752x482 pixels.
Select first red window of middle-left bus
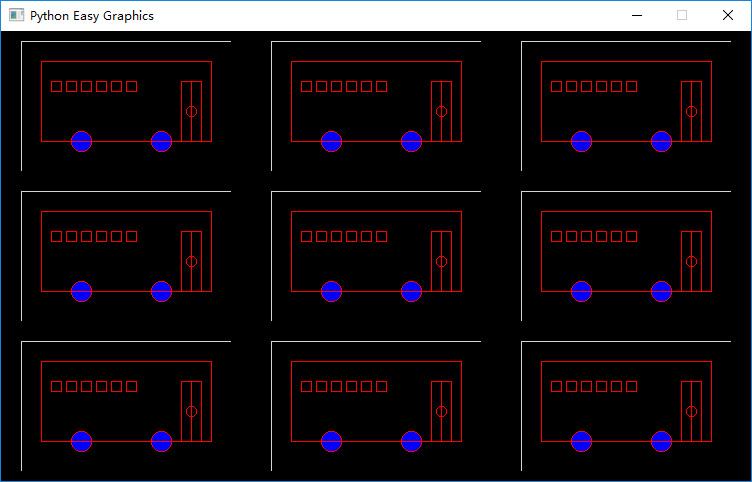pyautogui.click(x=57, y=236)
